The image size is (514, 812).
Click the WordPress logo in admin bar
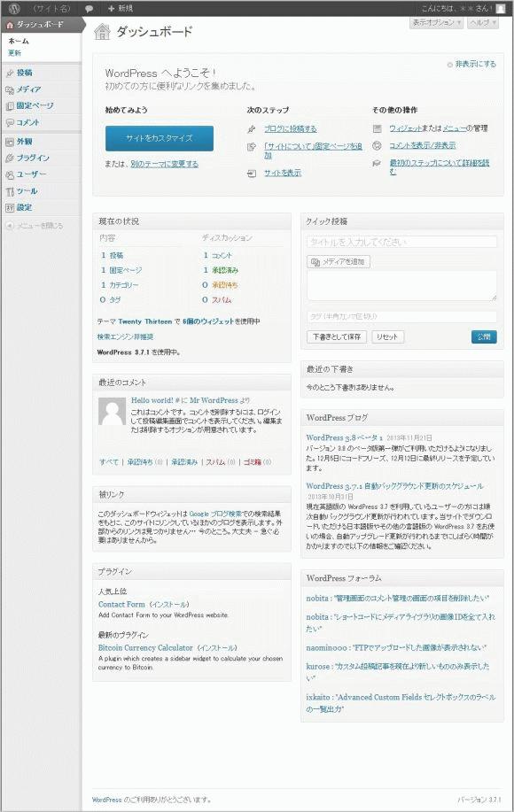click(x=14, y=8)
